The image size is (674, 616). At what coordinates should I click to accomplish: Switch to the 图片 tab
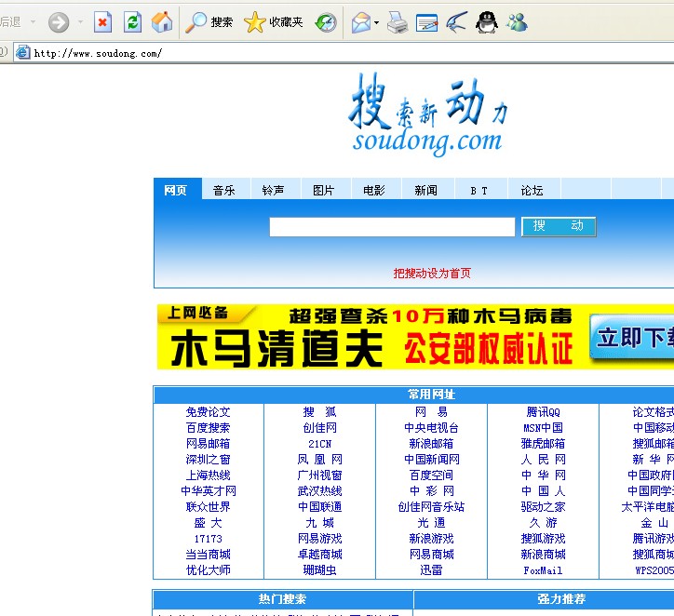(x=324, y=190)
